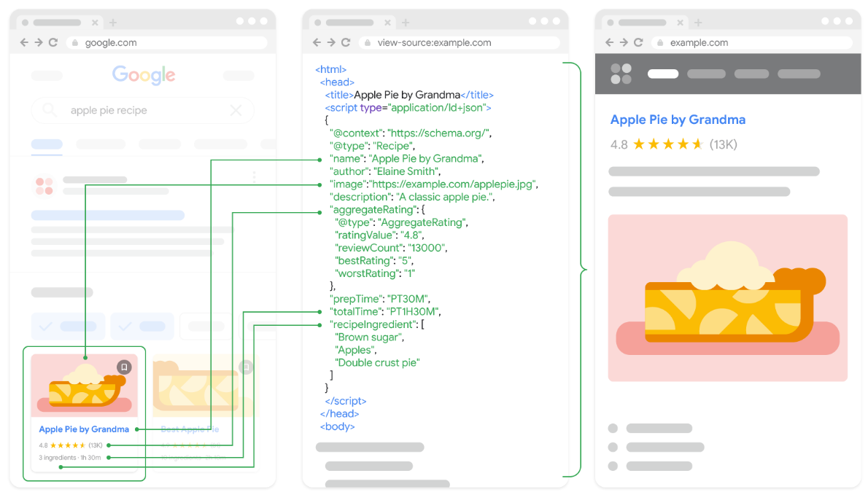Toggle the second checkmark filter chip
The image size is (868, 492).
142,326
